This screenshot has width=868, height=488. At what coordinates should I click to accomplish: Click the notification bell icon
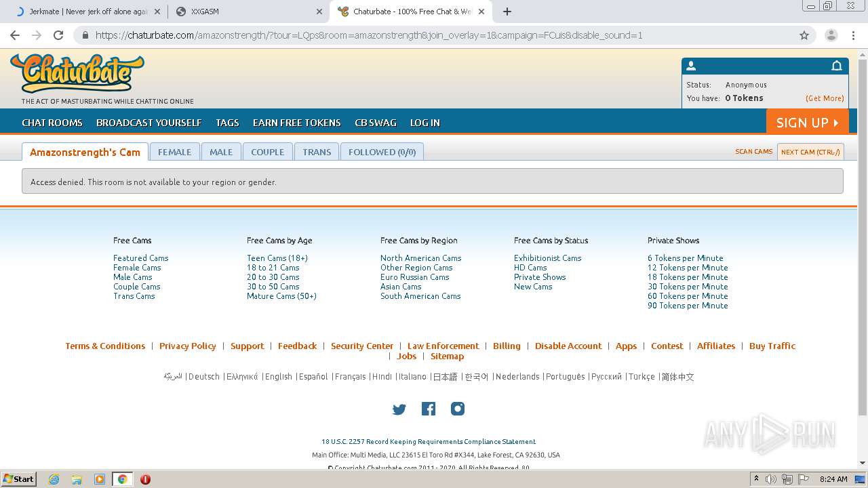click(x=837, y=66)
